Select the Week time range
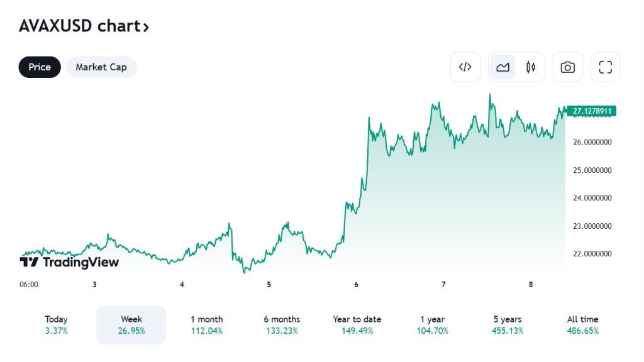Viewport: 644px width, 362px height. point(131,325)
